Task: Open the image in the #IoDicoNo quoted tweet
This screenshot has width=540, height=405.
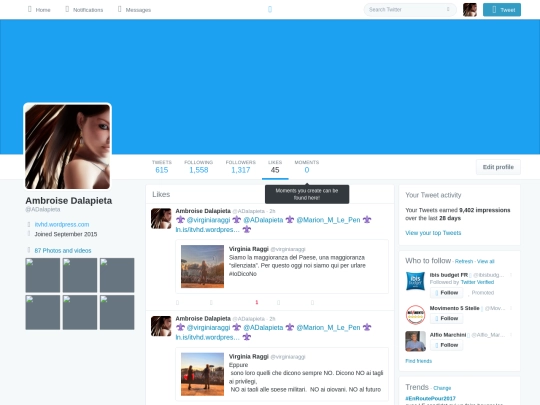Action: pyautogui.click(x=202, y=267)
